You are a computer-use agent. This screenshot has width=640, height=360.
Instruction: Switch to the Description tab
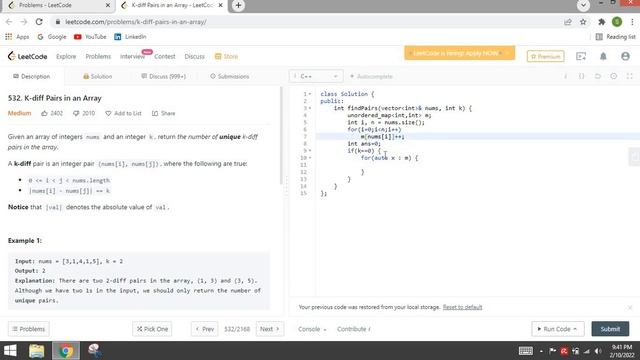coord(31,76)
